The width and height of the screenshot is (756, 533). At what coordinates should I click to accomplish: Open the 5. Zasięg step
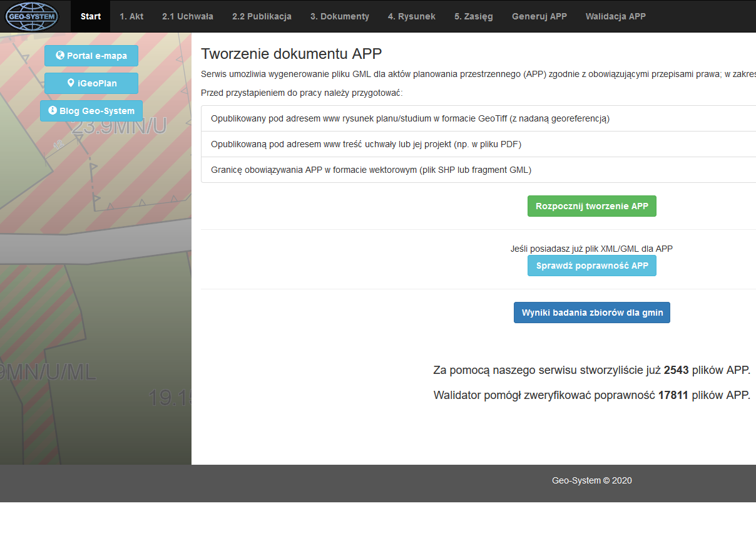coord(473,16)
